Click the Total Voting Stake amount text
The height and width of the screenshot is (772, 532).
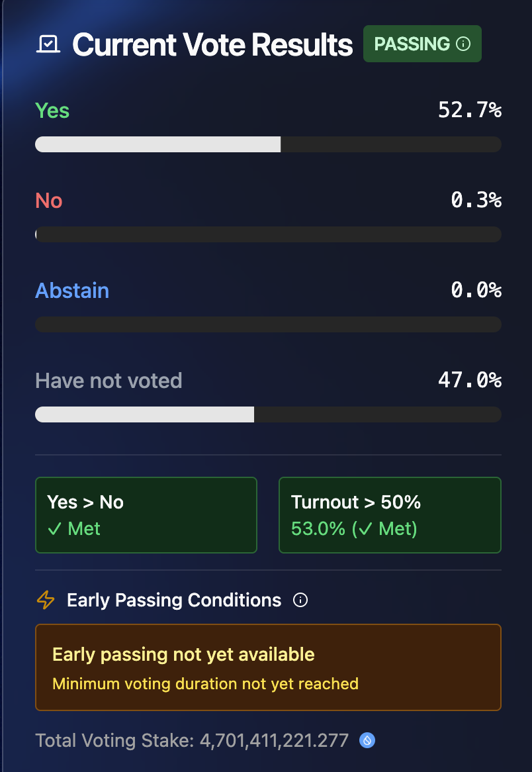pos(192,740)
